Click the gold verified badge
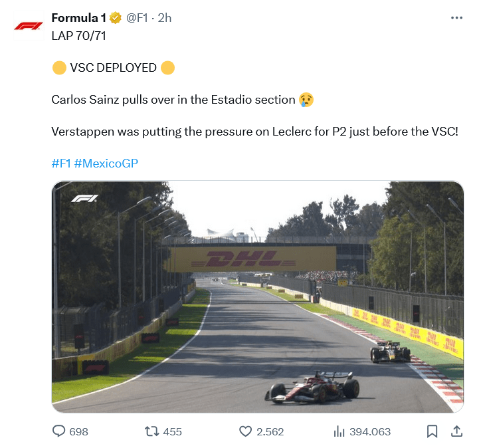 pos(116,18)
